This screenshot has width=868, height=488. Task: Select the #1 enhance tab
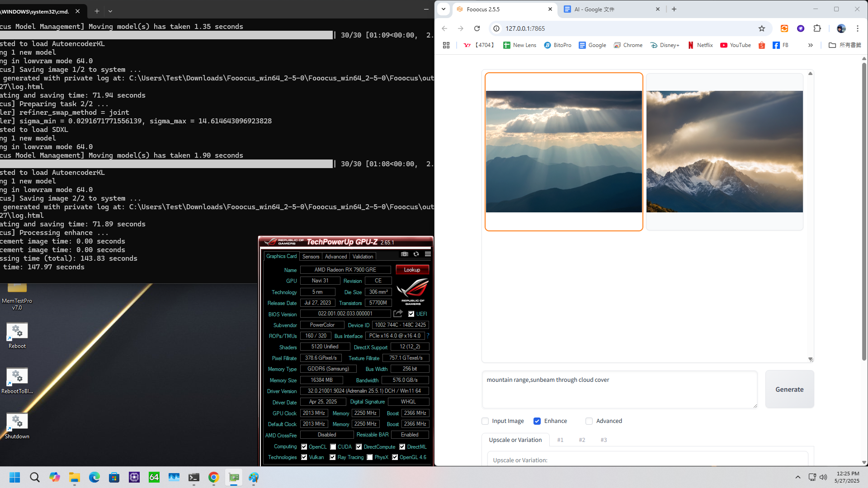pos(560,440)
